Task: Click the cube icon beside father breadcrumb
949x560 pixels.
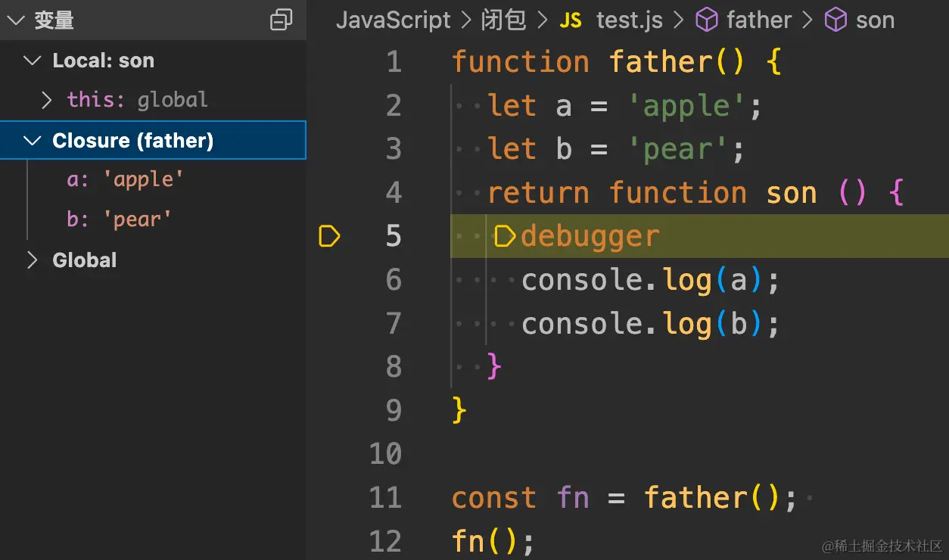Action: (x=706, y=20)
